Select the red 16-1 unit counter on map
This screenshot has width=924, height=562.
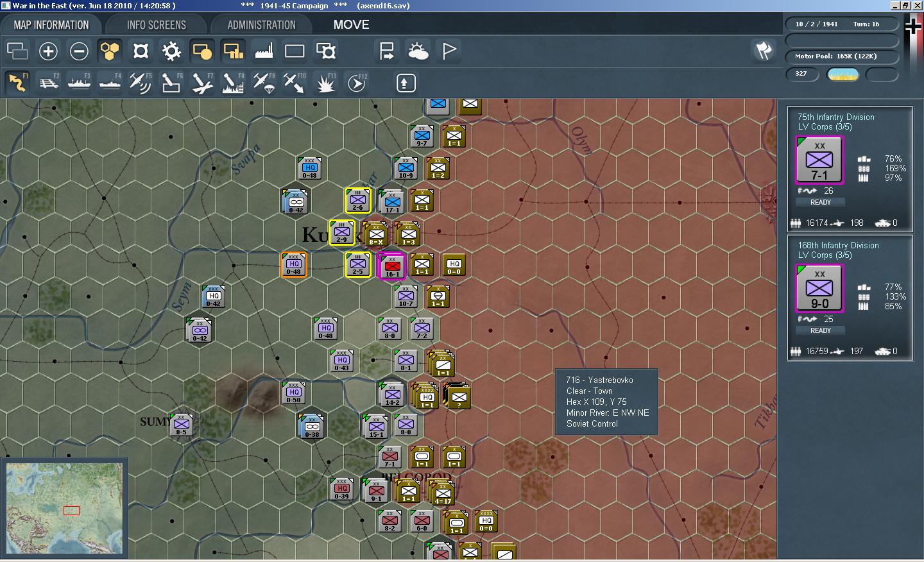(x=392, y=266)
